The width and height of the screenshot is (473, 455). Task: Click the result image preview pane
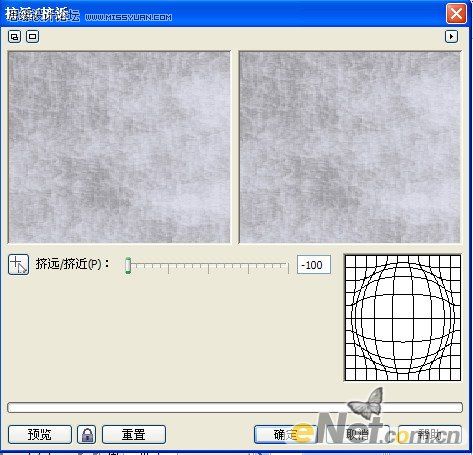[x=350, y=147]
